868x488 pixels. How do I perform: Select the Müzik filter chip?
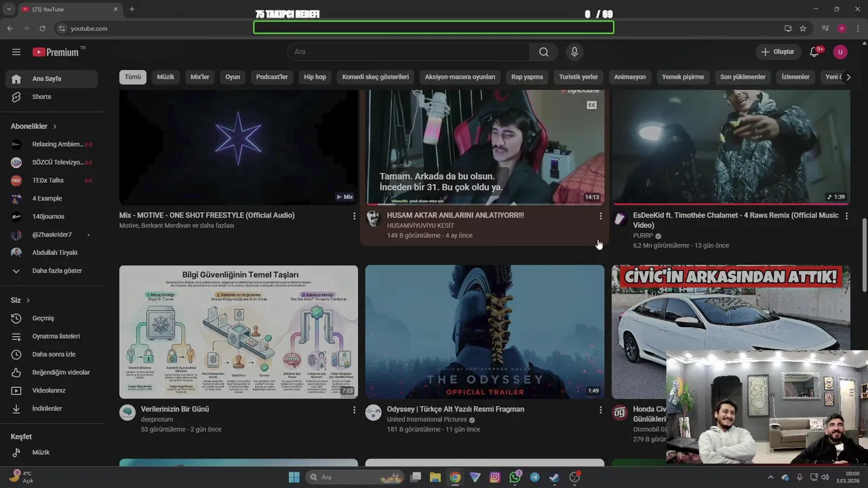tap(165, 77)
